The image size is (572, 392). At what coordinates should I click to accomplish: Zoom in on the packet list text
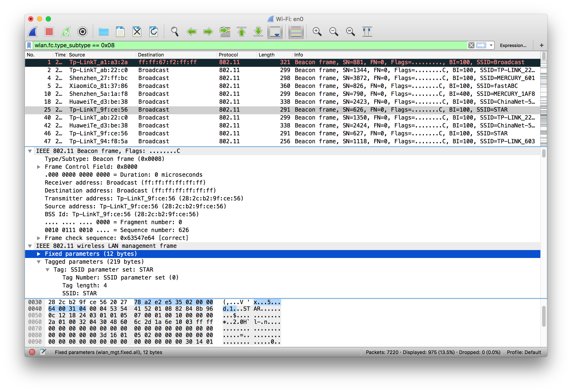pyautogui.click(x=317, y=31)
